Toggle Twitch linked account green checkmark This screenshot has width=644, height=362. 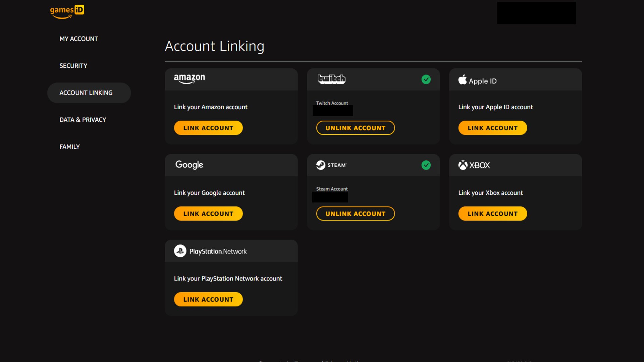click(426, 79)
